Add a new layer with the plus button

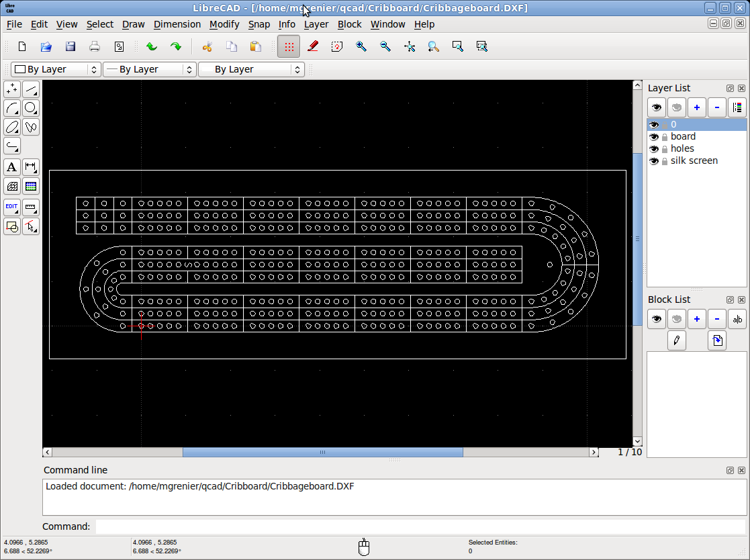(696, 107)
